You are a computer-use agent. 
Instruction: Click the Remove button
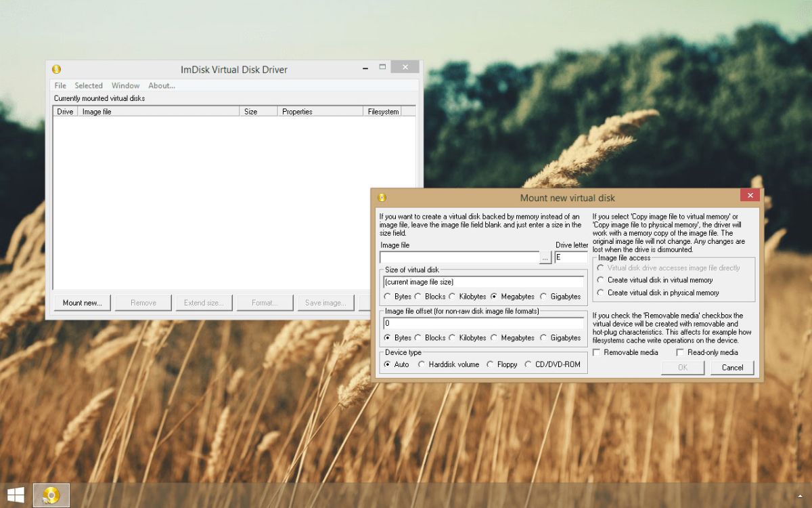click(143, 303)
